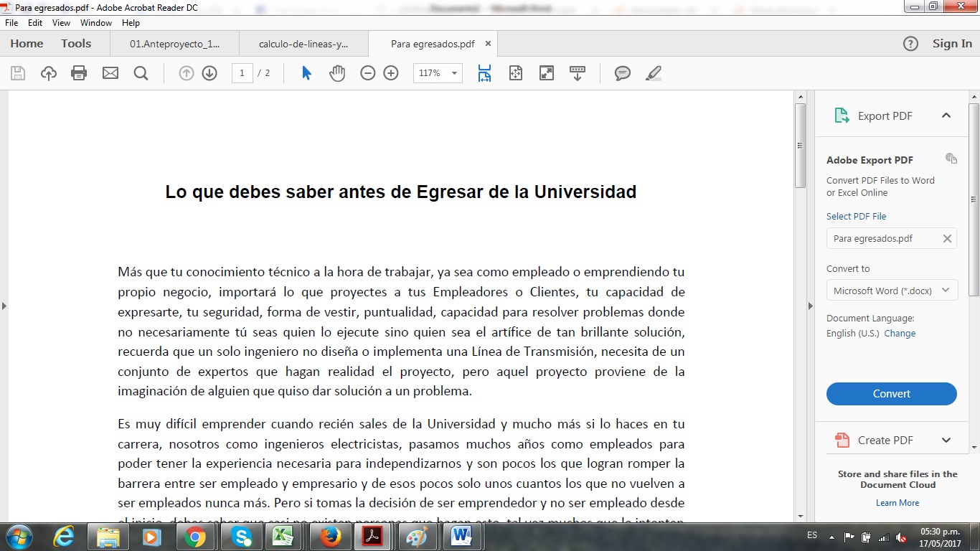Image resolution: width=980 pixels, height=551 pixels.
Task: Open the Window menu
Action: pyautogui.click(x=96, y=23)
